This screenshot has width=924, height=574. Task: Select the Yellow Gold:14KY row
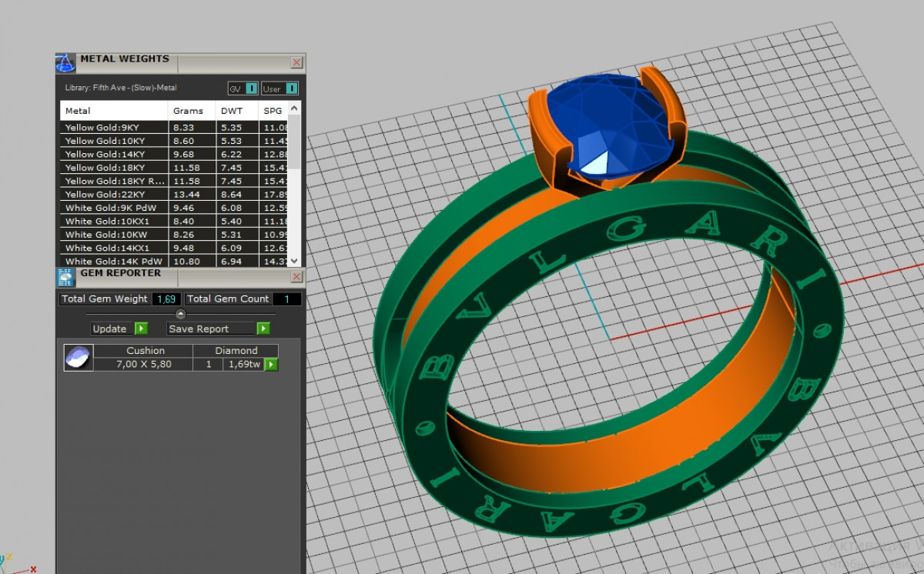coord(105,154)
